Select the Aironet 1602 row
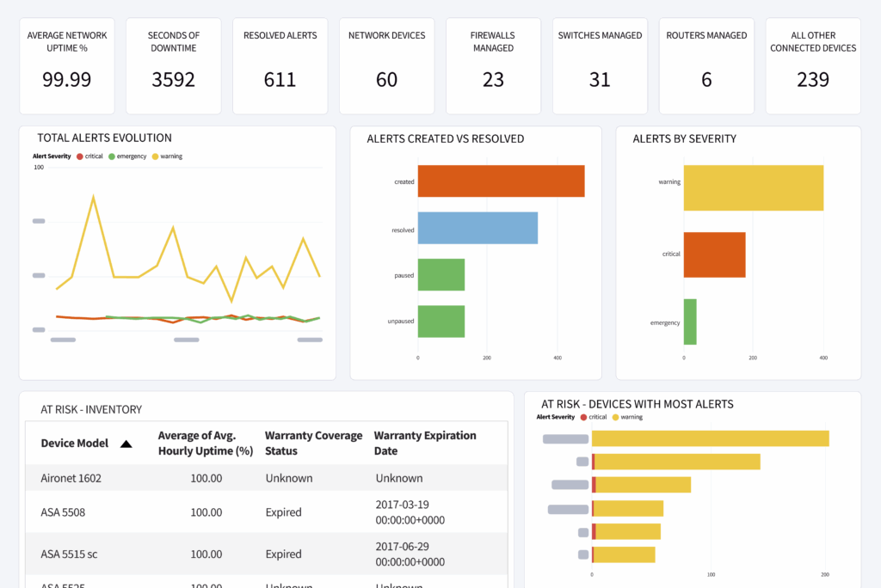The image size is (881, 588). click(x=267, y=478)
